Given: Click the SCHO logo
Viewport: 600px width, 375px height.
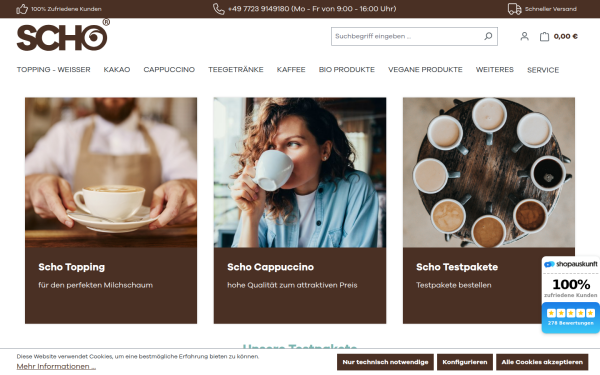Looking at the screenshot, I should tap(63, 35).
